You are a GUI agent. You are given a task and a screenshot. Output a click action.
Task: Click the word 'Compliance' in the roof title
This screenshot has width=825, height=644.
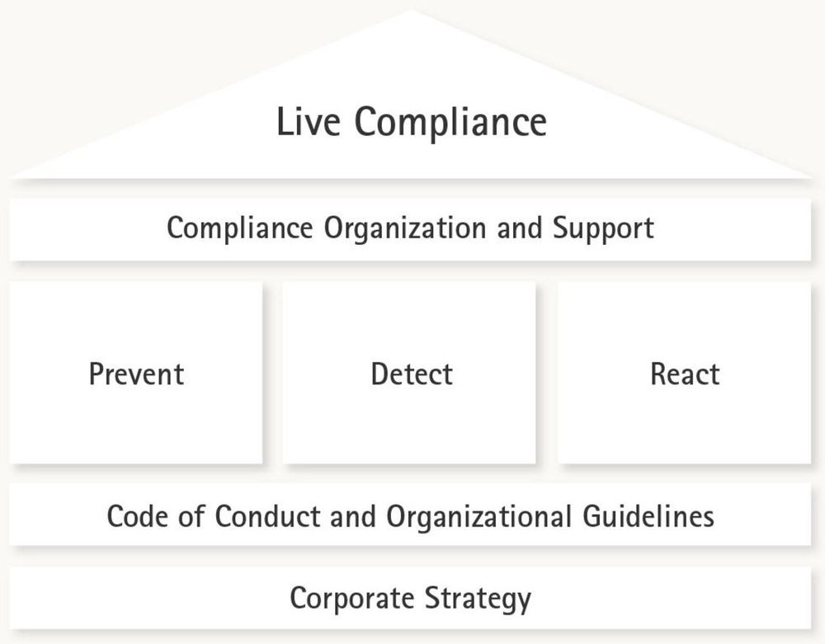click(x=451, y=124)
